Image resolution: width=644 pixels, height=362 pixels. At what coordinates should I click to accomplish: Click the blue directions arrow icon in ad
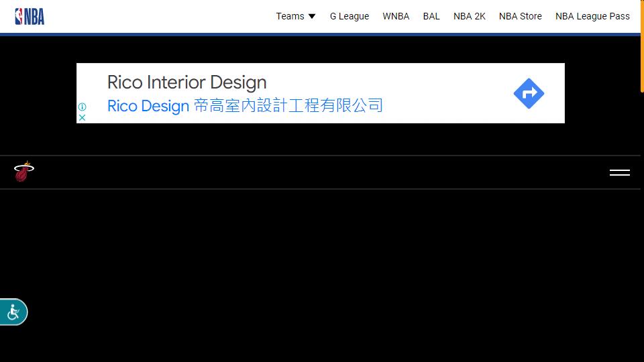529,93
